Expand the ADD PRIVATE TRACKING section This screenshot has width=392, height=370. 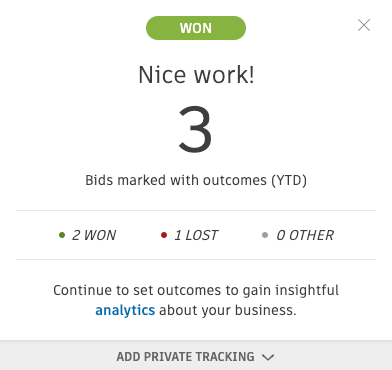[x=196, y=357]
